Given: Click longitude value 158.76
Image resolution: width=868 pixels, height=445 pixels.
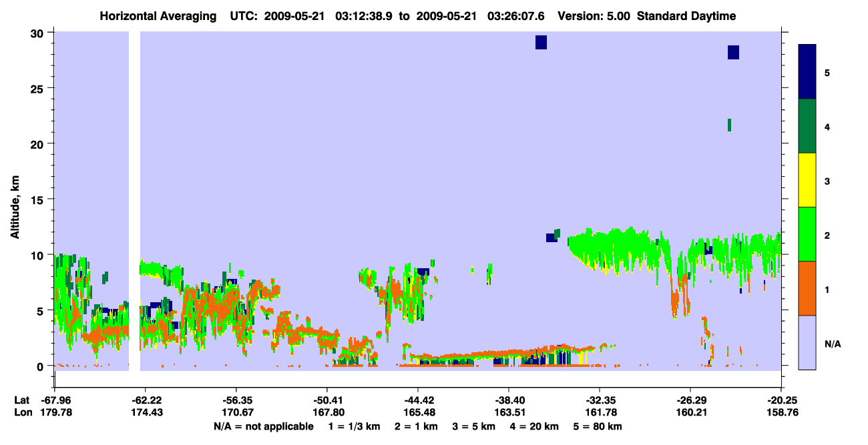Looking at the screenshot, I should (x=783, y=412).
